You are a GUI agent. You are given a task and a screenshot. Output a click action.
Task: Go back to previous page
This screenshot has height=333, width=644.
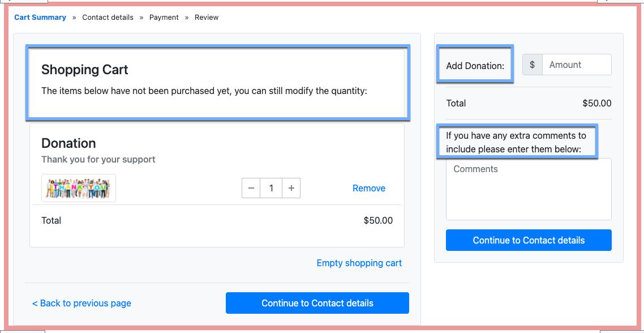[x=81, y=304]
